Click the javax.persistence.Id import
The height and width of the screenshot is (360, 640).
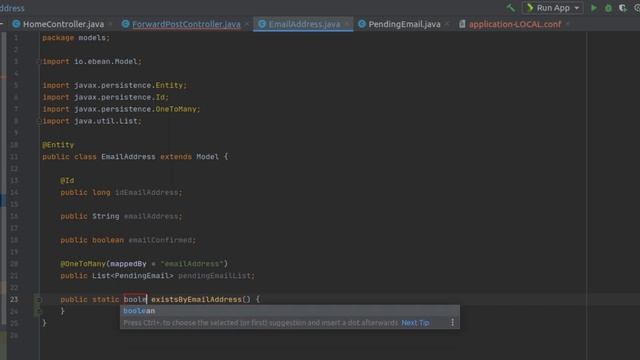(x=105, y=97)
